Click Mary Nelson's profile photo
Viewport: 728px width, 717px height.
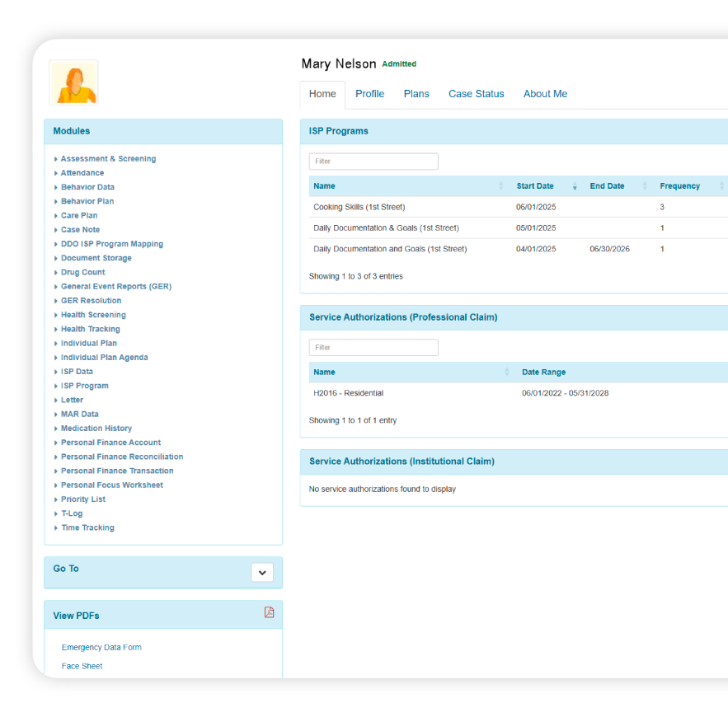pos(73,82)
